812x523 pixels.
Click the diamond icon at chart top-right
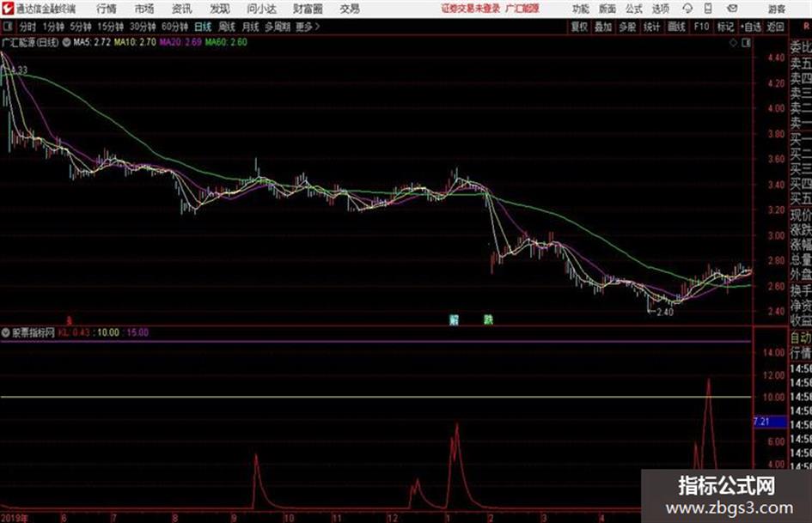[x=733, y=43]
